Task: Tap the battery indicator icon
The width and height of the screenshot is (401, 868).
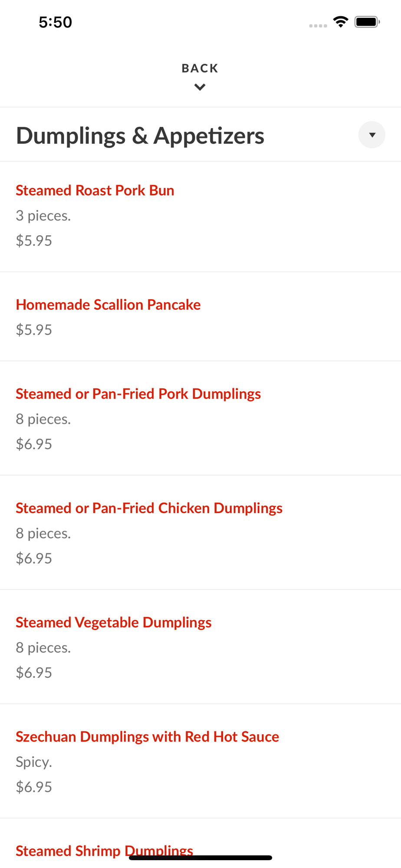Action: (367, 22)
